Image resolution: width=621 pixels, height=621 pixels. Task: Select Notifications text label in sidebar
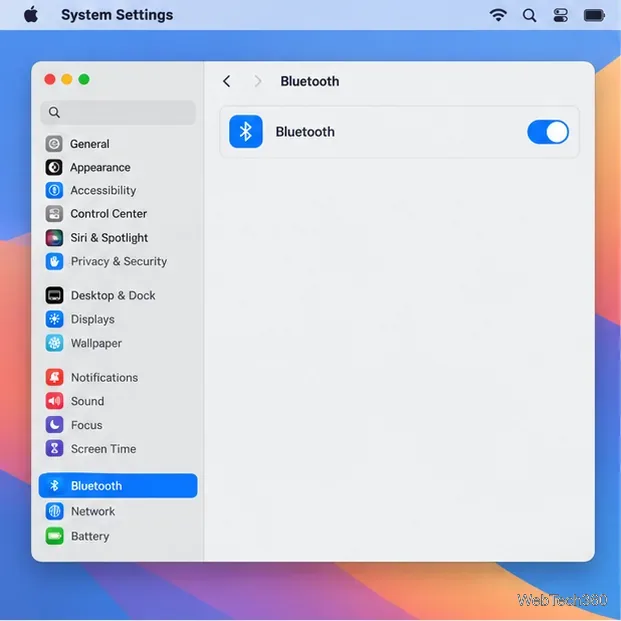click(105, 377)
